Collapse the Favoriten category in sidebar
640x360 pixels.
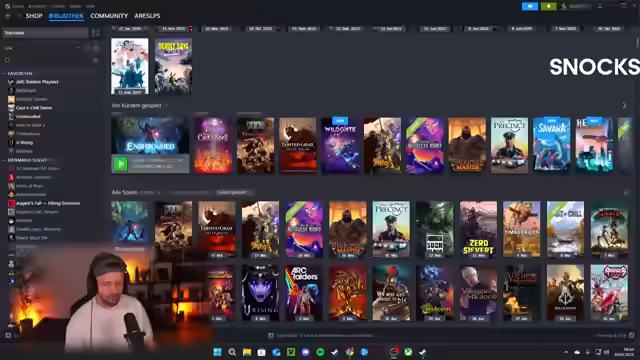[4, 73]
